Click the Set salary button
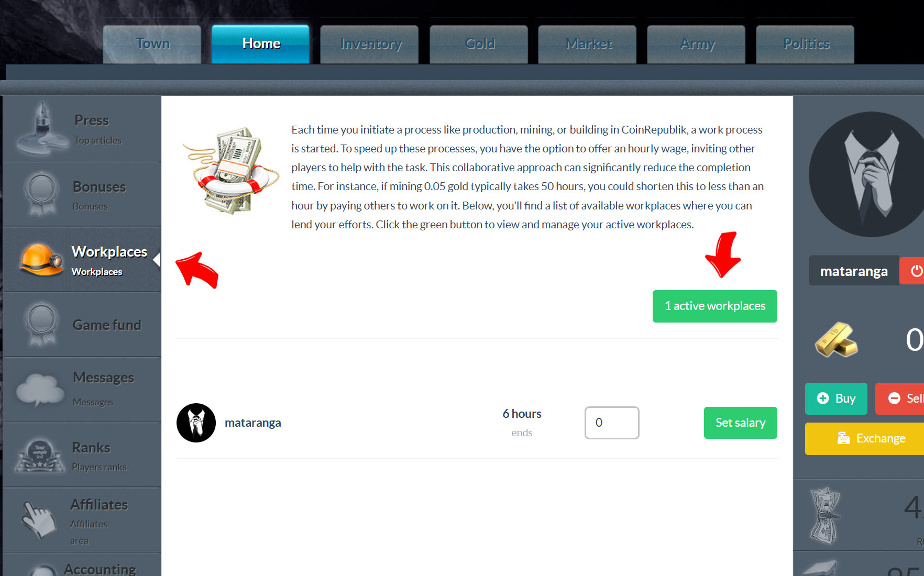 coord(741,423)
